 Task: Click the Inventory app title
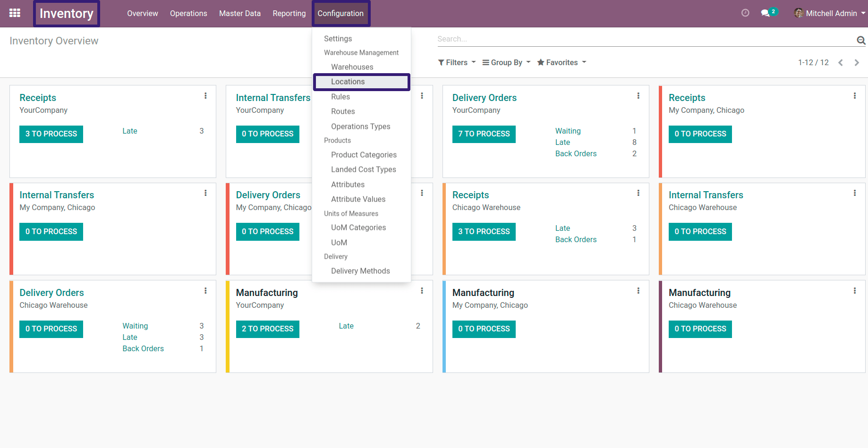click(67, 14)
